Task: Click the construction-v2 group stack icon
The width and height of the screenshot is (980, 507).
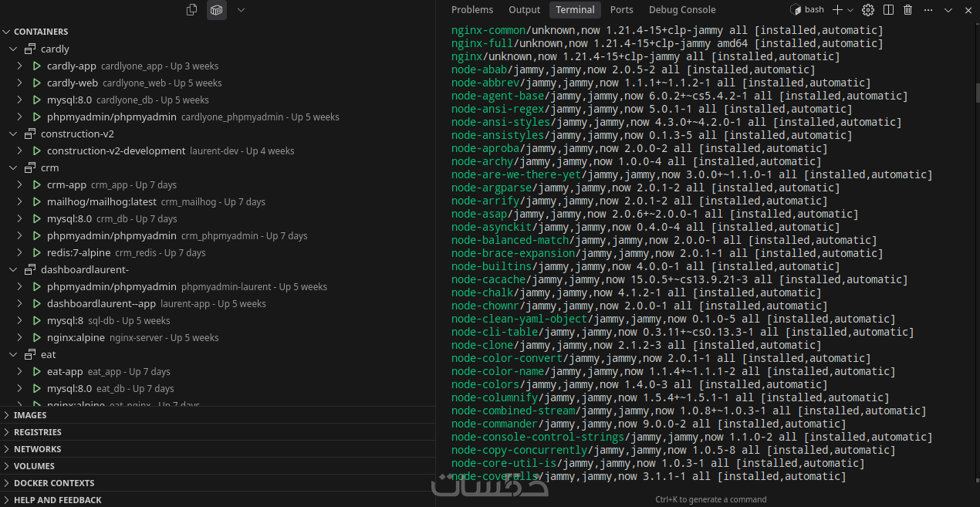Action: [30, 134]
